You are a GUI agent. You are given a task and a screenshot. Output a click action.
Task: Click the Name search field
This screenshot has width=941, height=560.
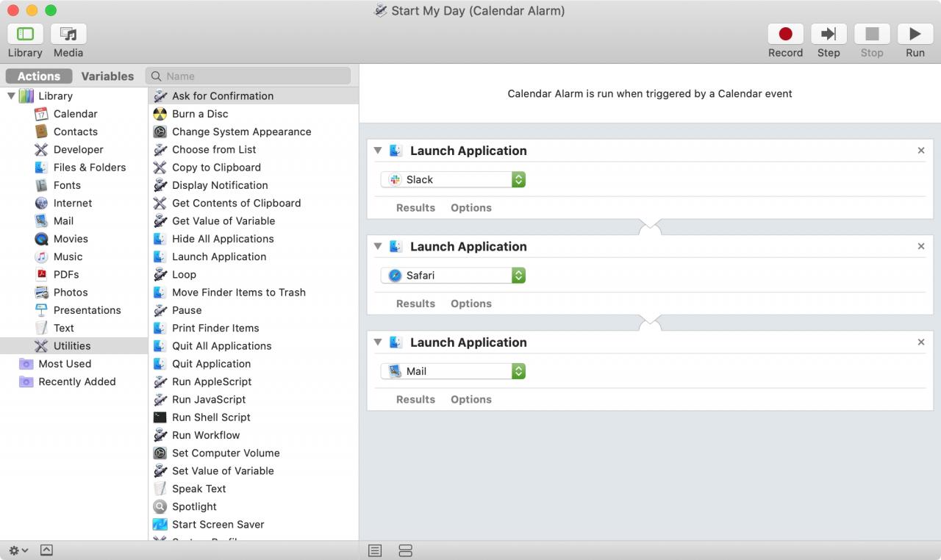click(248, 76)
